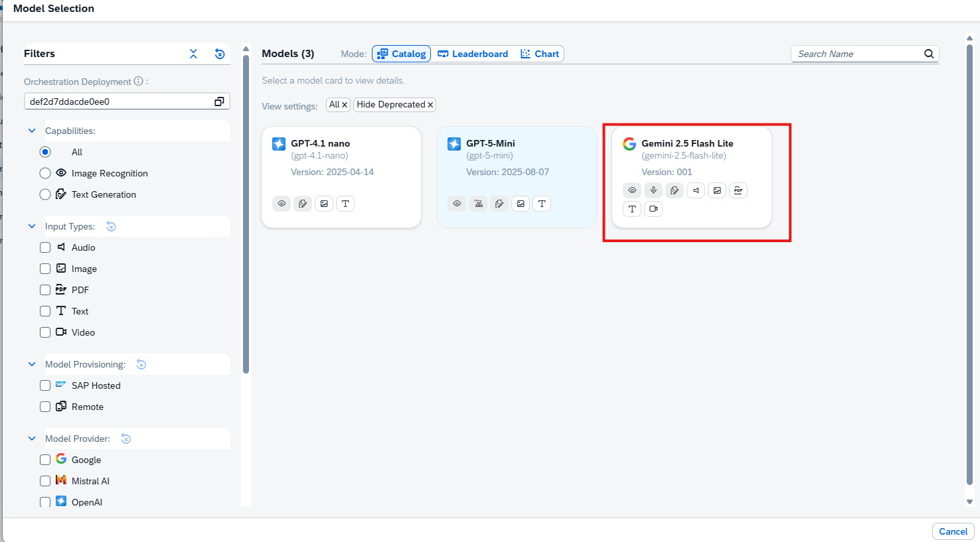980x542 pixels.
Task: Check the Text input type checkbox
Action: (45, 311)
